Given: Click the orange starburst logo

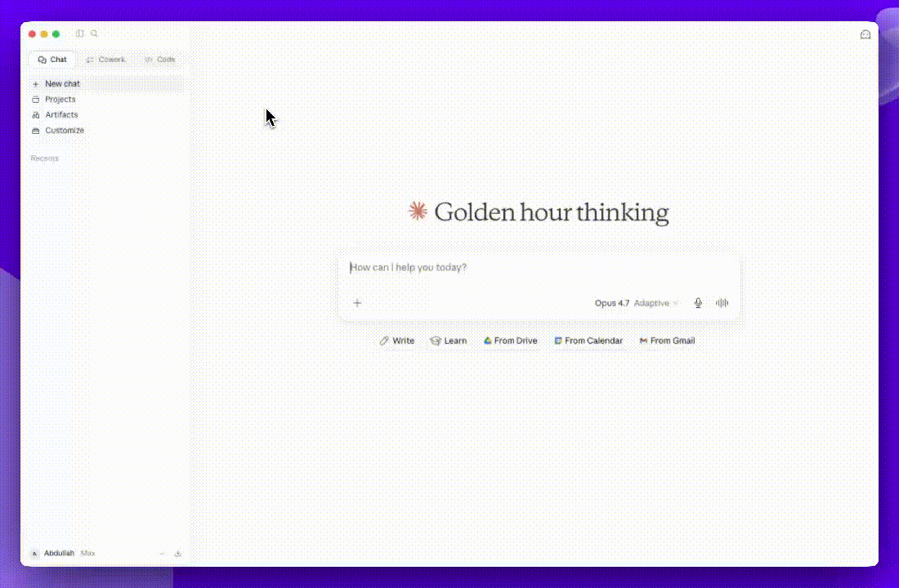Looking at the screenshot, I should (418, 211).
